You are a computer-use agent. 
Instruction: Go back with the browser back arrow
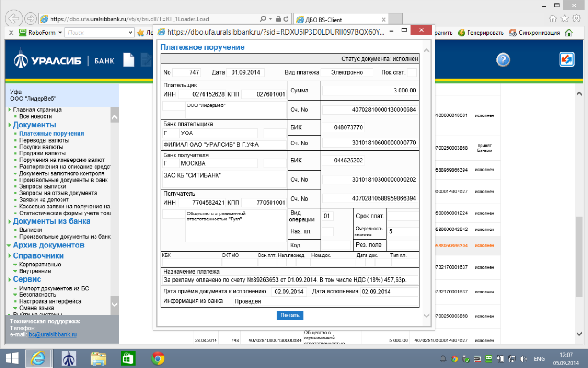[15, 19]
